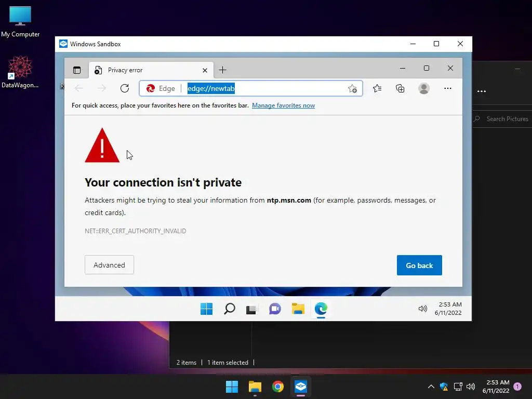Open the host Windows Start button
This screenshot has width=532, height=399.
tap(232, 387)
